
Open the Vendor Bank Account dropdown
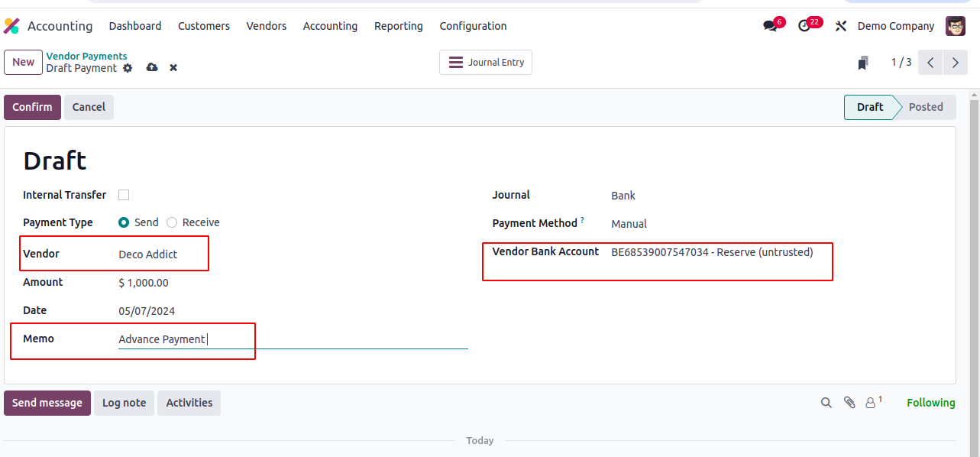point(774,252)
